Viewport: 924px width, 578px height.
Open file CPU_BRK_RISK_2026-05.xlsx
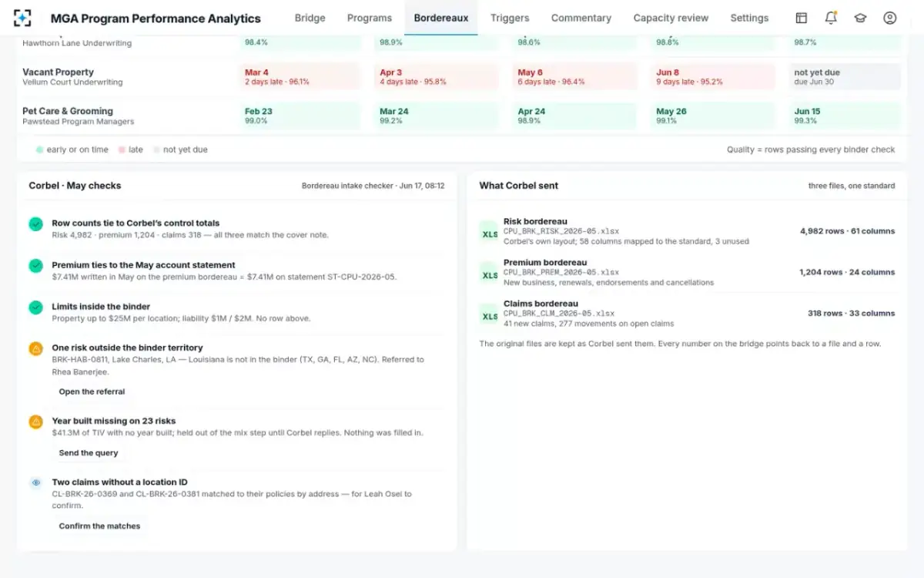(x=561, y=231)
